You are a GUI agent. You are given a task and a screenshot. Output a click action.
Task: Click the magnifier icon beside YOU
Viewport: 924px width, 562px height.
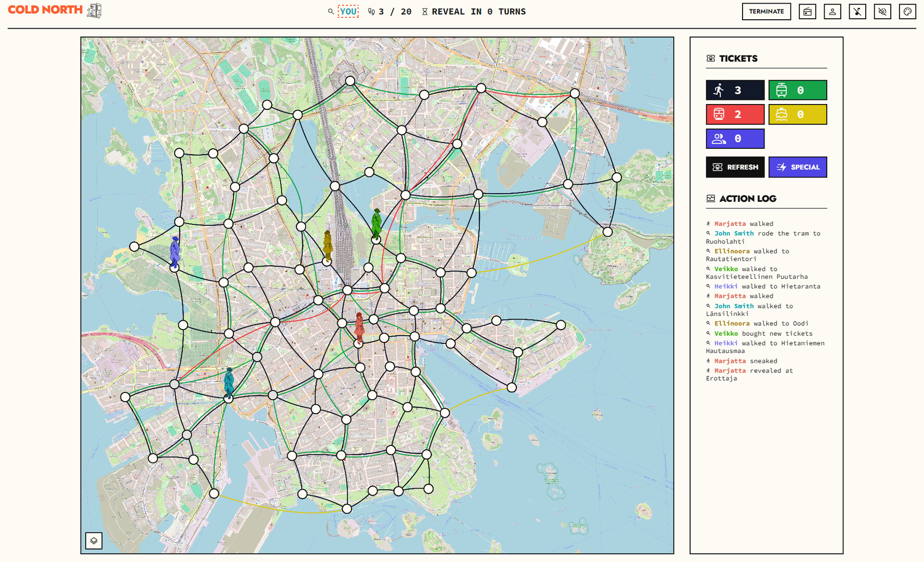click(331, 11)
